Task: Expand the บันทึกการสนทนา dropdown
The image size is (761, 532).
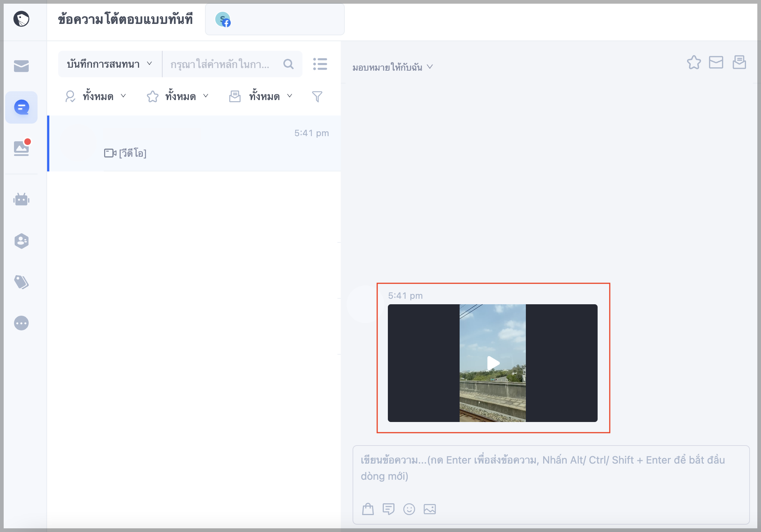Action: (110, 64)
